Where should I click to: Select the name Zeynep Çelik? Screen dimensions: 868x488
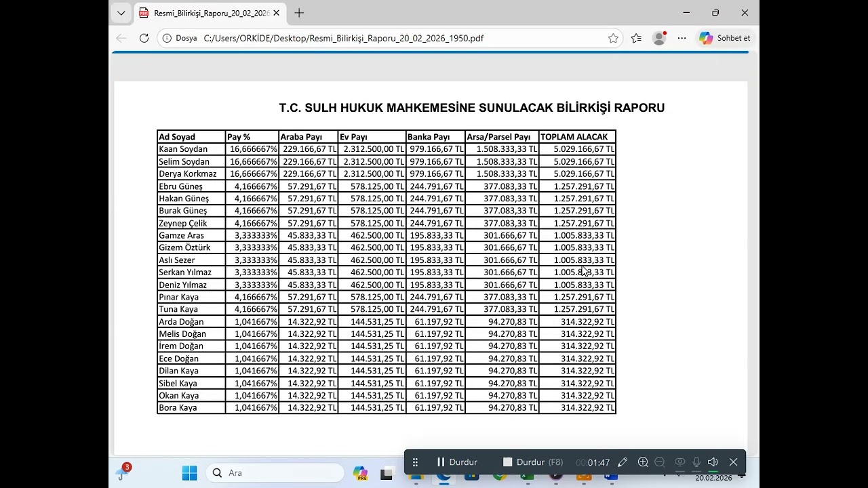183,223
